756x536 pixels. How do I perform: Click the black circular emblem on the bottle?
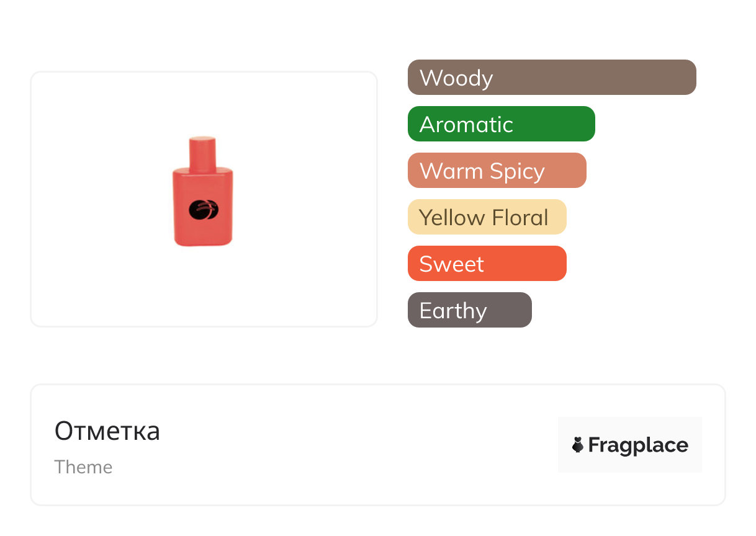point(203,210)
